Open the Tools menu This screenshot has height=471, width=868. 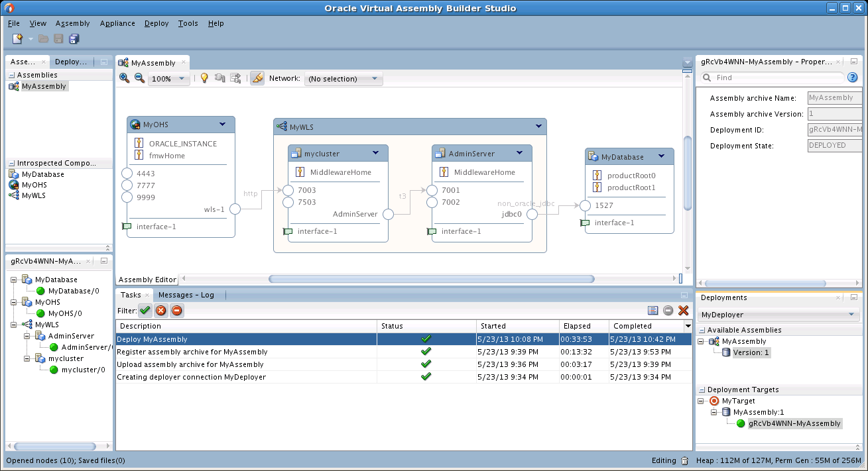(x=188, y=23)
